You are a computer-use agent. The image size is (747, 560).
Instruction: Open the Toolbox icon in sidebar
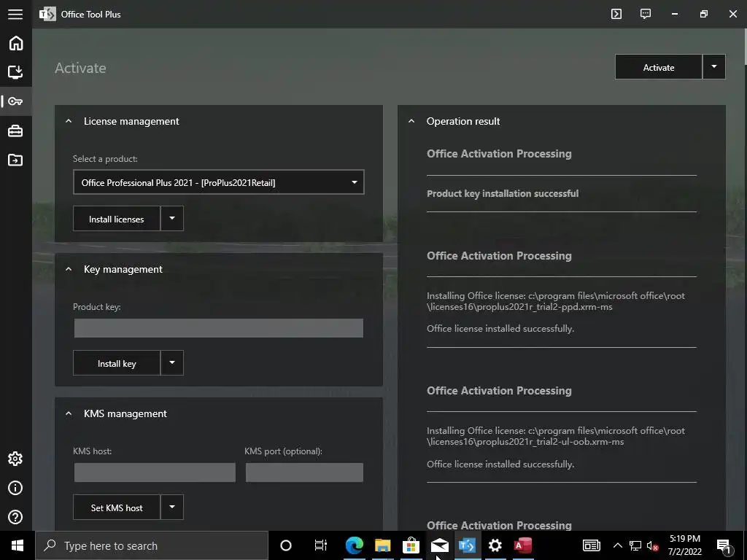(16, 131)
